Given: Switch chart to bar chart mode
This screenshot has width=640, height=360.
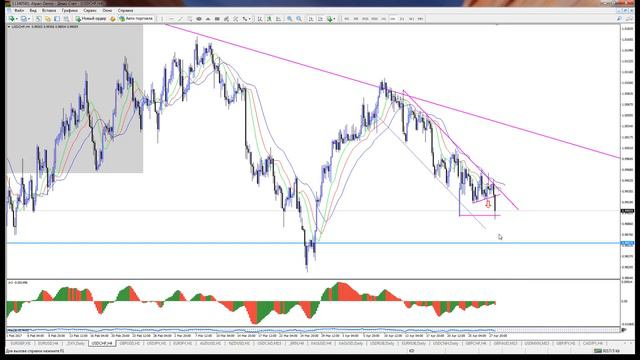Looking at the screenshot, I should [x=260, y=18].
